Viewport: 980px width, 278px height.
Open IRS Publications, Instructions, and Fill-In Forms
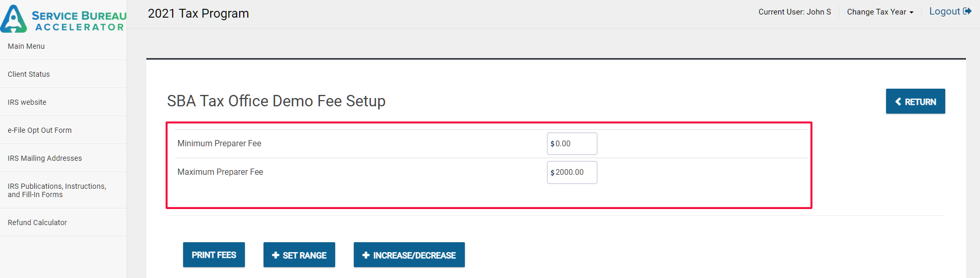[x=57, y=190]
